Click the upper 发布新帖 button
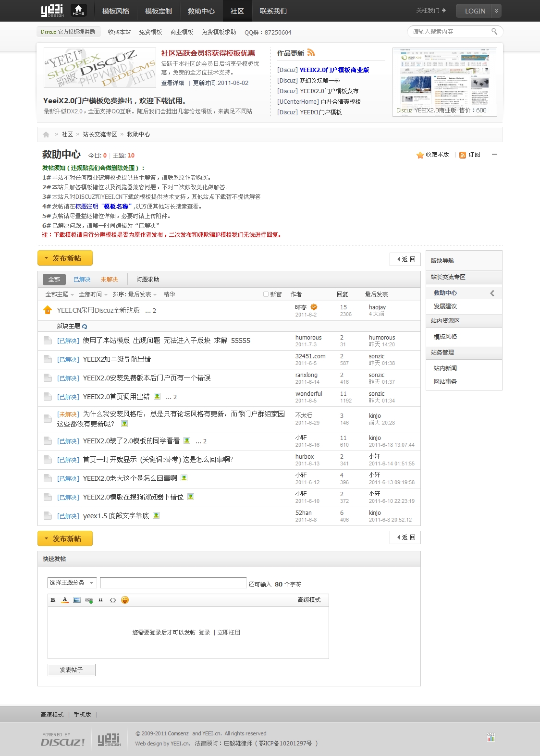This screenshot has height=756, width=540. (65, 258)
